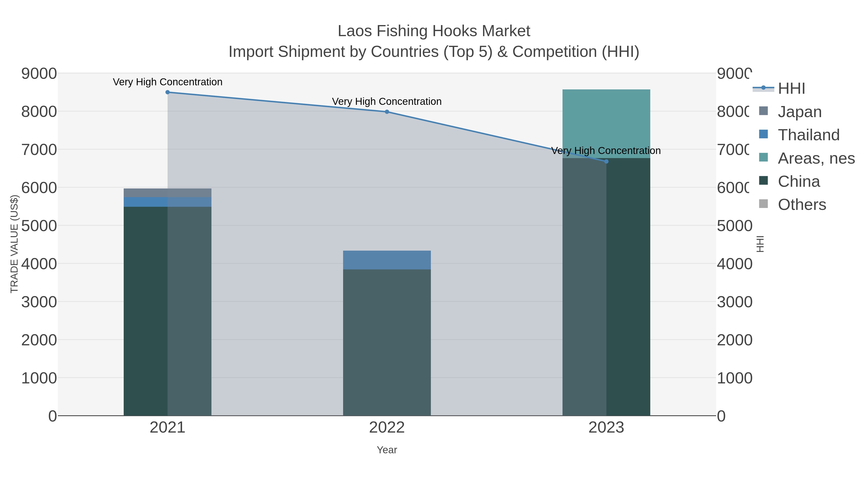Toggle the China legend entry
Viewport: 868px width, 488px height.
pos(789,181)
